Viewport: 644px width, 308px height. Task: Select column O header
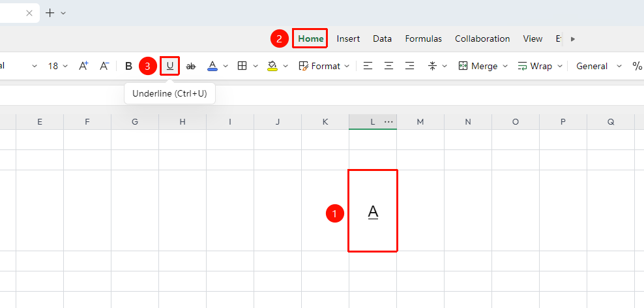(x=516, y=122)
